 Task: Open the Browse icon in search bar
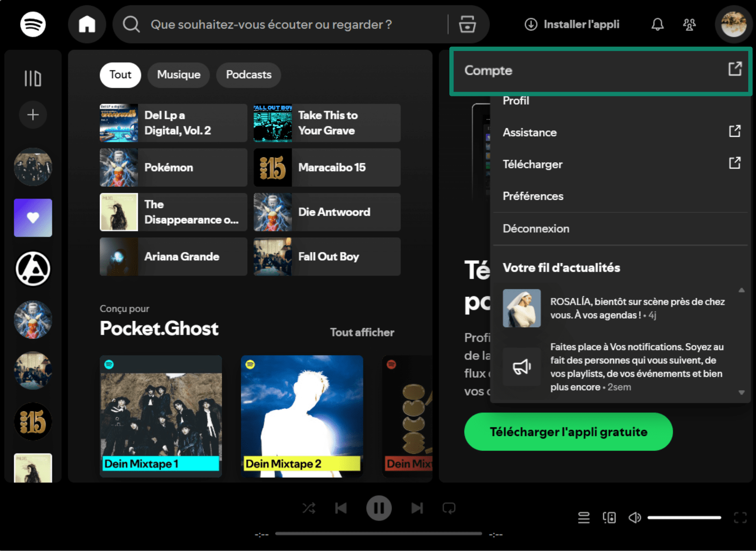pyautogui.click(x=467, y=24)
